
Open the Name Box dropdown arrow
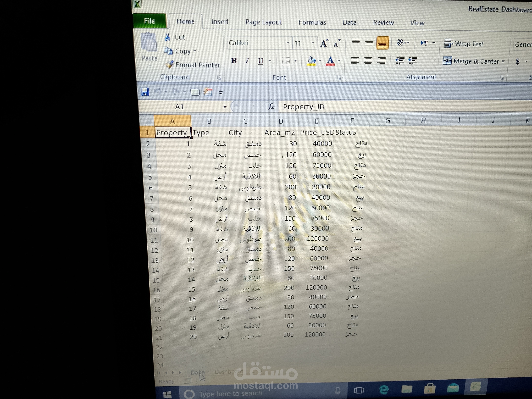pos(225,107)
